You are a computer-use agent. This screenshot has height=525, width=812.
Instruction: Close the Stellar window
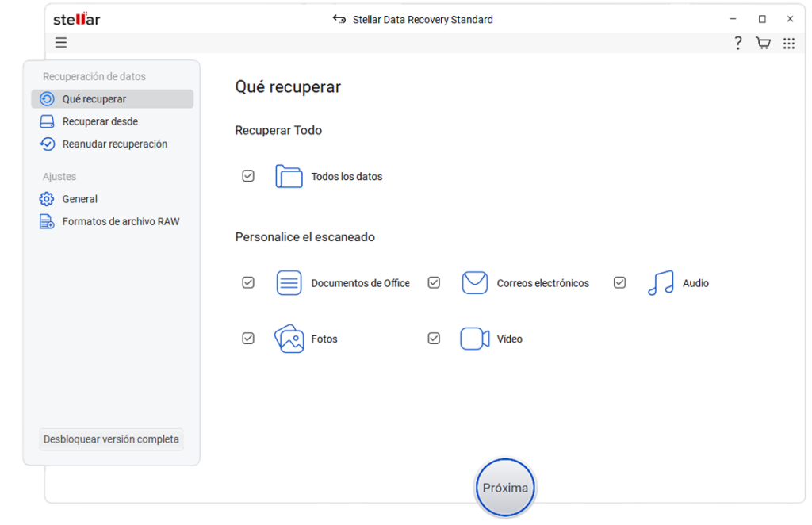(x=790, y=19)
